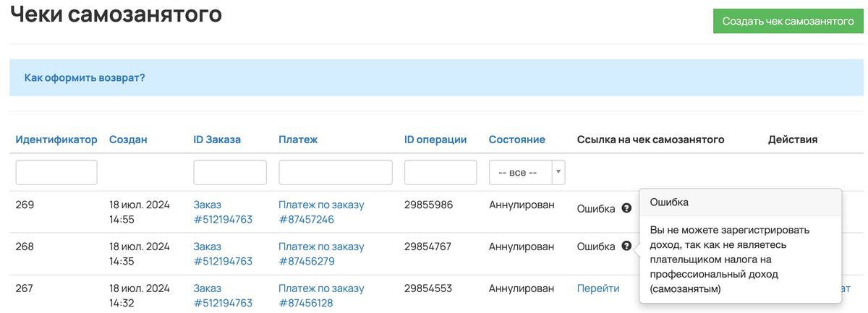The height and width of the screenshot is (313, 868).
Task: Select operation ID 29854553 text
Action: [x=428, y=288]
